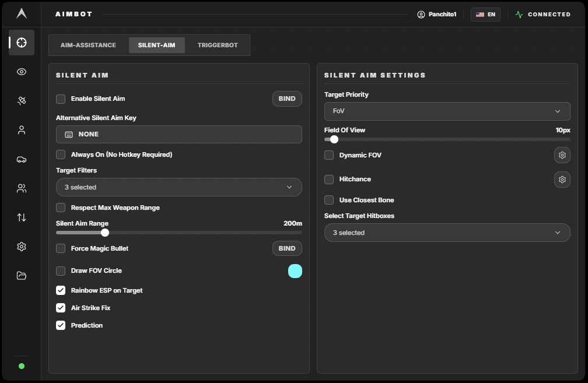Toggle Respect Max Weapon Range checkbox
The width and height of the screenshot is (588, 383).
point(61,208)
